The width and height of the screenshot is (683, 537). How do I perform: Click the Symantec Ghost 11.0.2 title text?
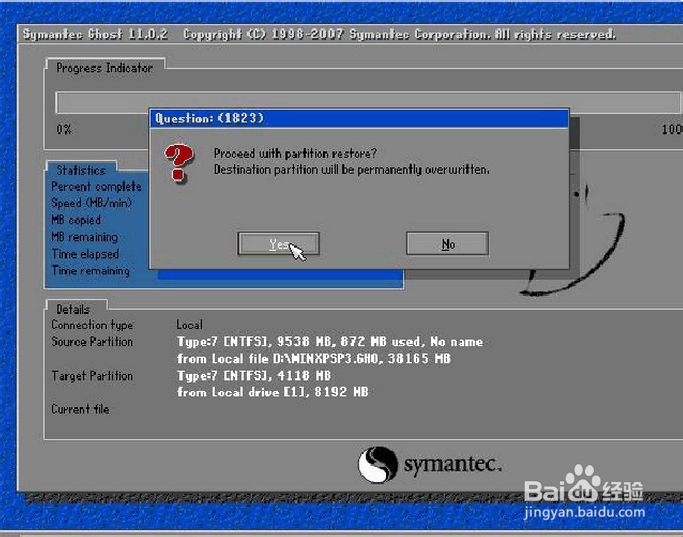pos(95,34)
